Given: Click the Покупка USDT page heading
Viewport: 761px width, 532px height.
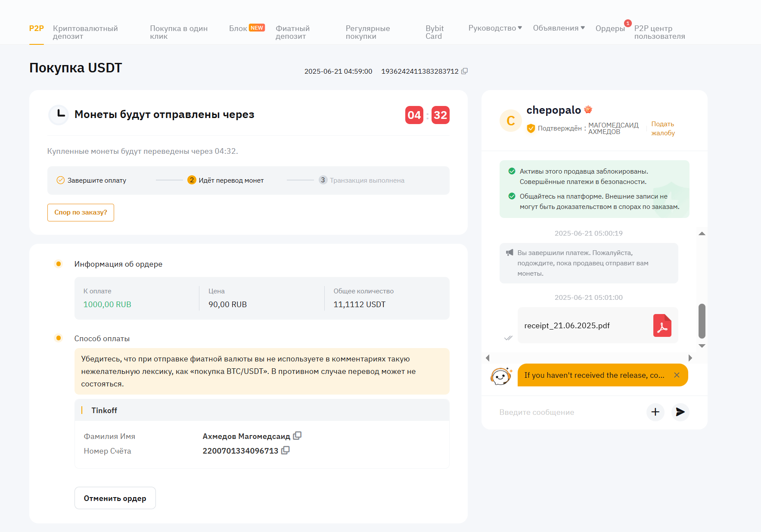Looking at the screenshot, I should pyautogui.click(x=76, y=68).
